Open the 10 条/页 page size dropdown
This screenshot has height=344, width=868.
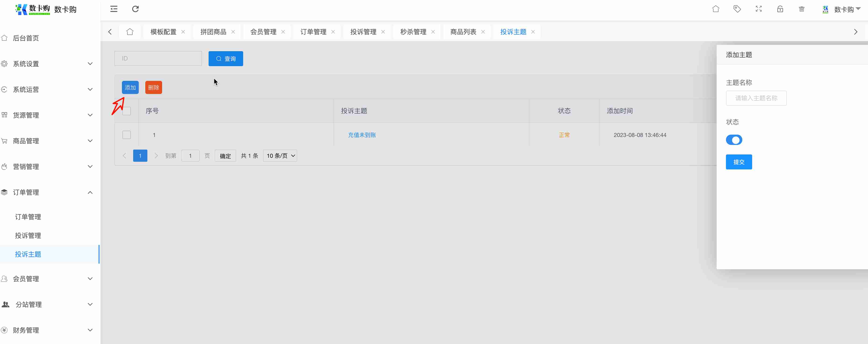pos(280,156)
